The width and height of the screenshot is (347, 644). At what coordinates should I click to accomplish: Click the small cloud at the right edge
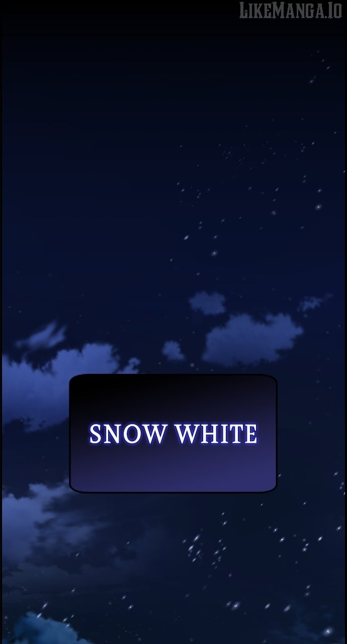314,303
